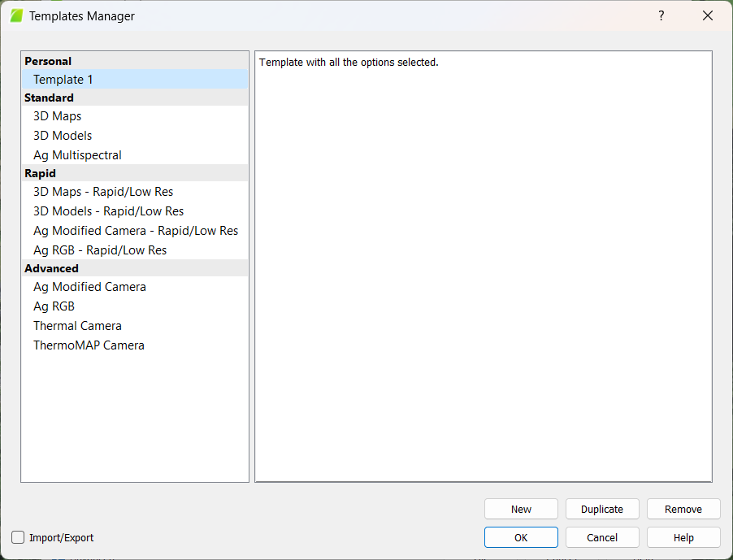Remove the selected template

683,509
